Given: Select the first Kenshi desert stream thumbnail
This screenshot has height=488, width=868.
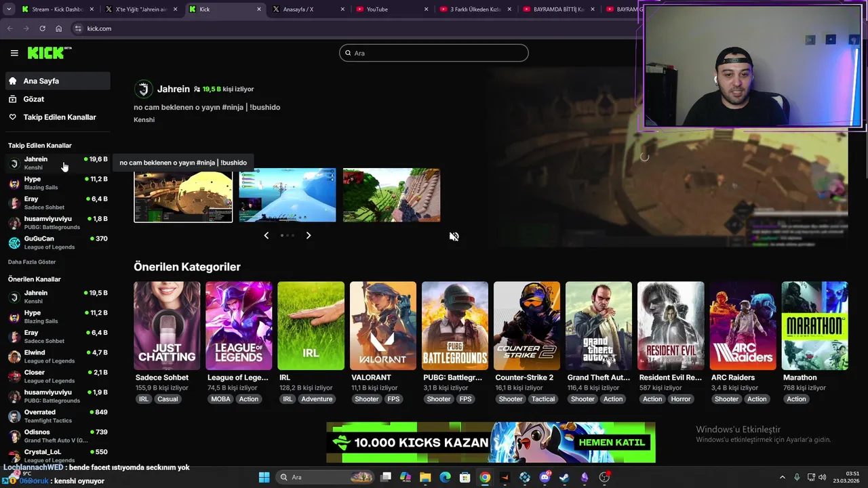Looking at the screenshot, I should 183,195.
